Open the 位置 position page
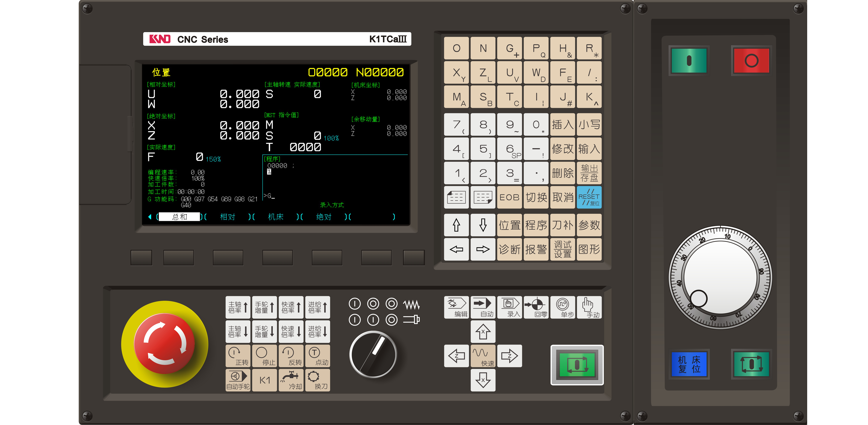Screen dimensions: 868x425 click(x=510, y=225)
